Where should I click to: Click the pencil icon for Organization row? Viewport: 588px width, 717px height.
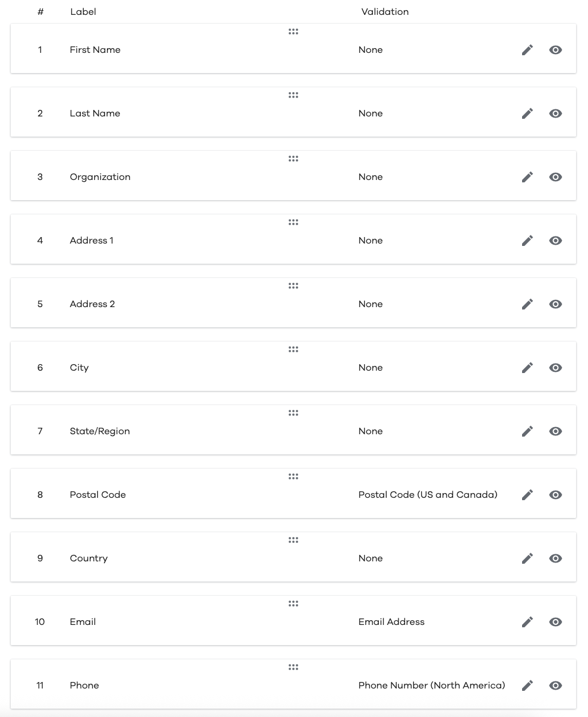[x=527, y=177]
